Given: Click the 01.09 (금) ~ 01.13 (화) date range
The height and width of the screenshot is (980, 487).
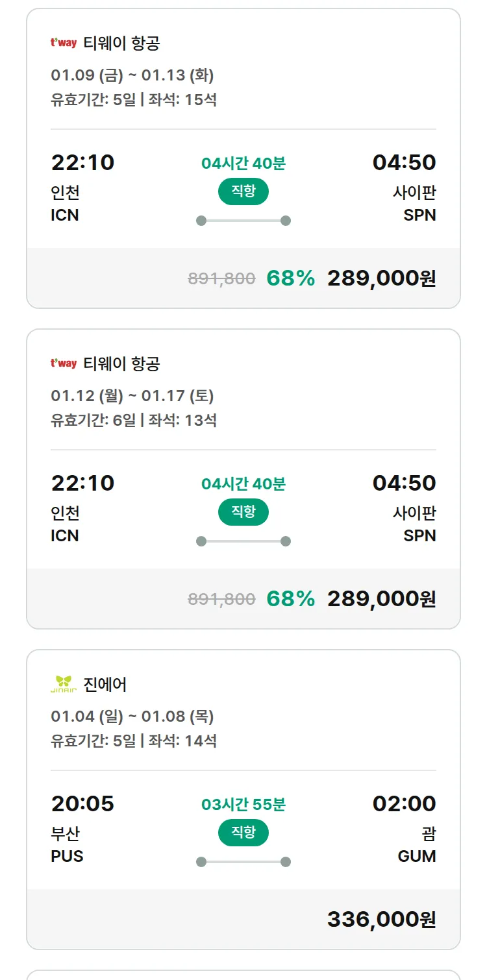Looking at the screenshot, I should (x=132, y=75).
